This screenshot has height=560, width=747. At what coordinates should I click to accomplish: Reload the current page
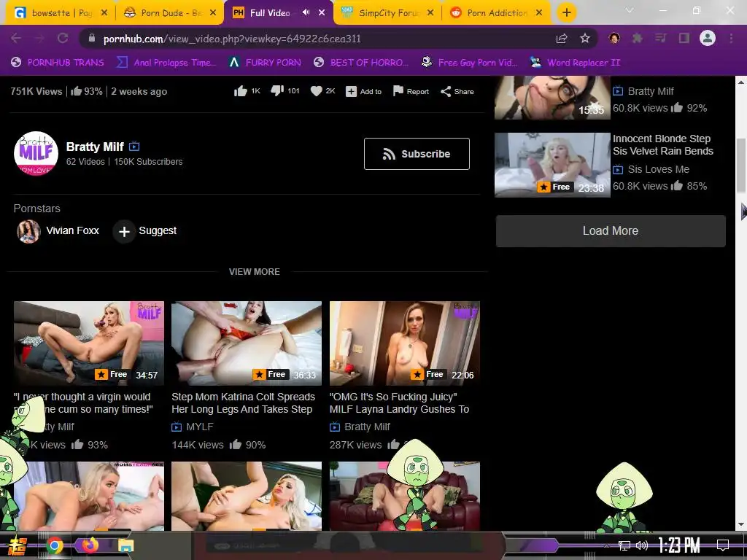(63, 38)
